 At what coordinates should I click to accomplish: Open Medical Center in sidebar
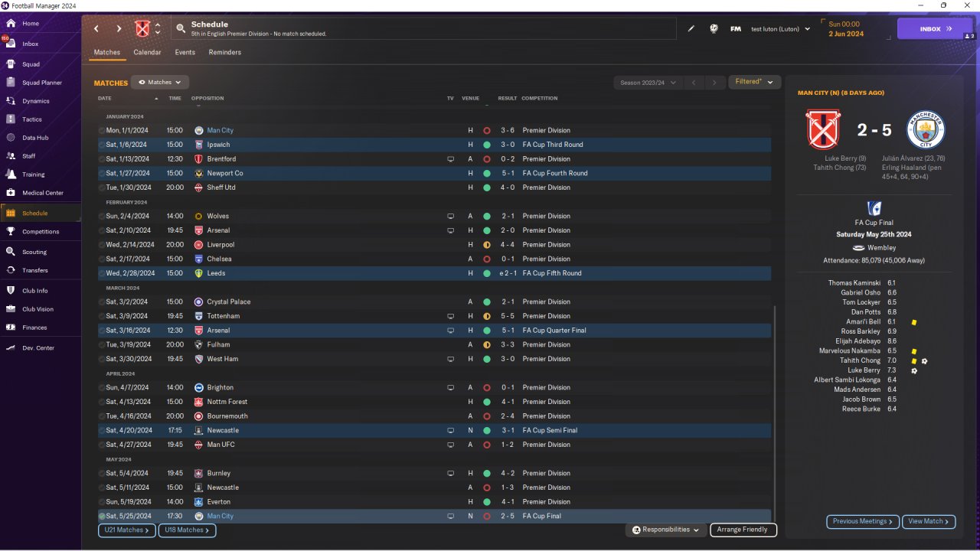tap(42, 193)
